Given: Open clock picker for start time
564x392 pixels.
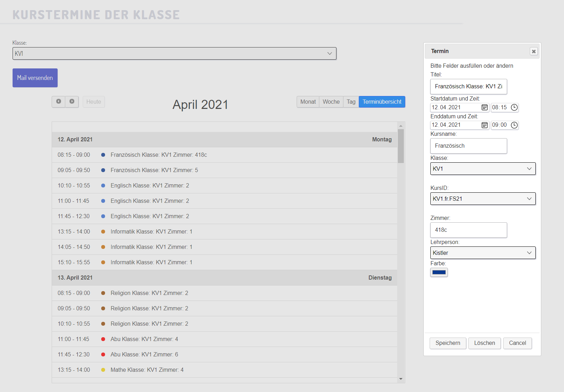Looking at the screenshot, I should click(514, 108).
